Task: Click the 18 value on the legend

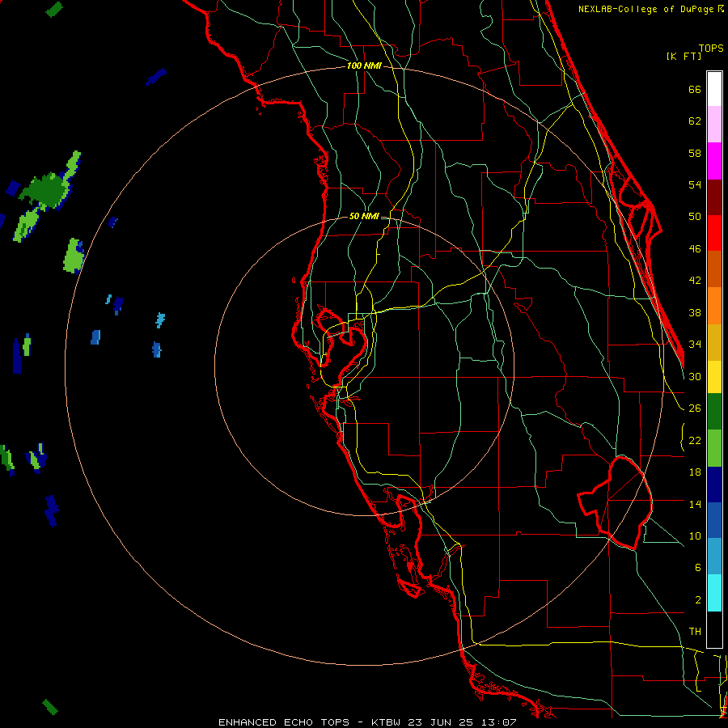Action: (x=695, y=472)
